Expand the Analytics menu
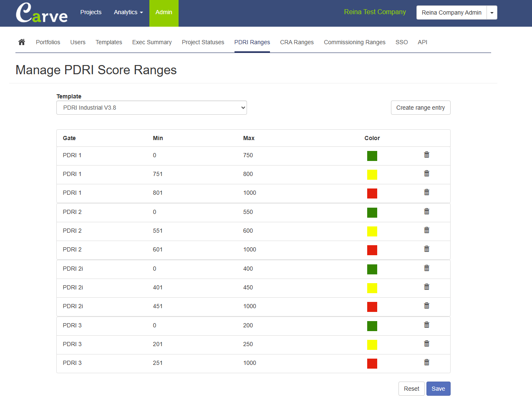The width and height of the screenshot is (532, 417). coord(128,13)
